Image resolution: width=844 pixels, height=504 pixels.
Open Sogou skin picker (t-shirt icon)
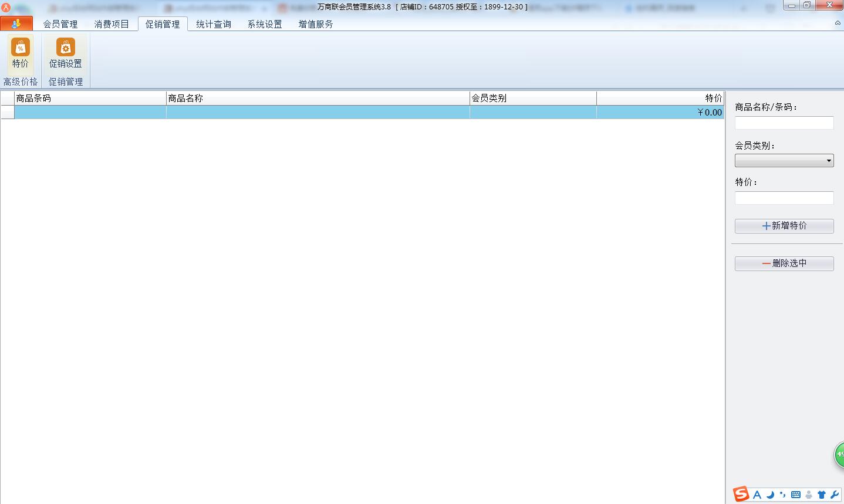point(822,494)
